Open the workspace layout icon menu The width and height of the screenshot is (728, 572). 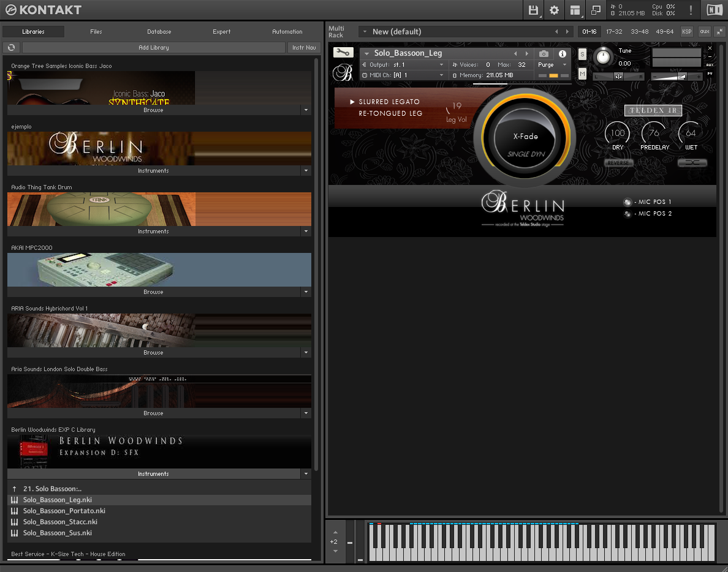point(575,10)
